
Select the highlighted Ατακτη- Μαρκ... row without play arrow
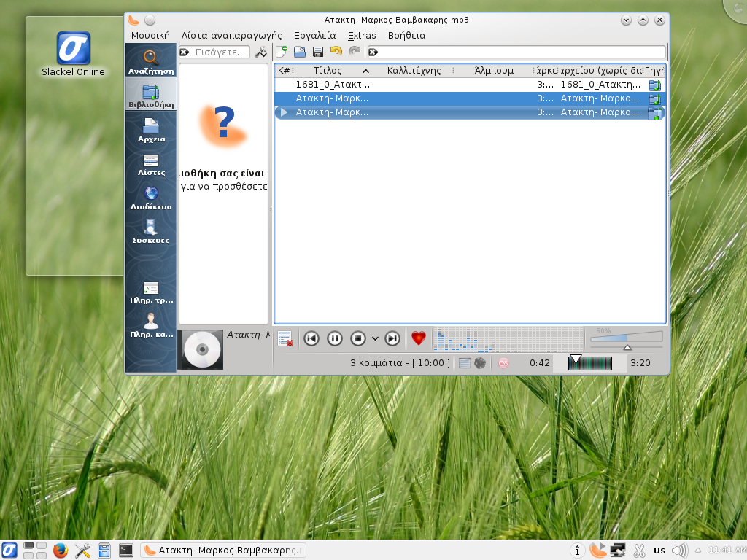click(470, 98)
